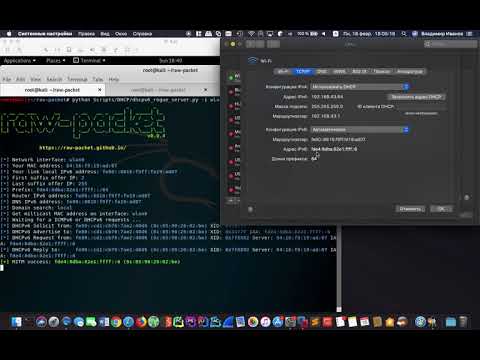Click the battery status in the menu bar
The height and width of the screenshot is (360, 480).
(x=307, y=34)
